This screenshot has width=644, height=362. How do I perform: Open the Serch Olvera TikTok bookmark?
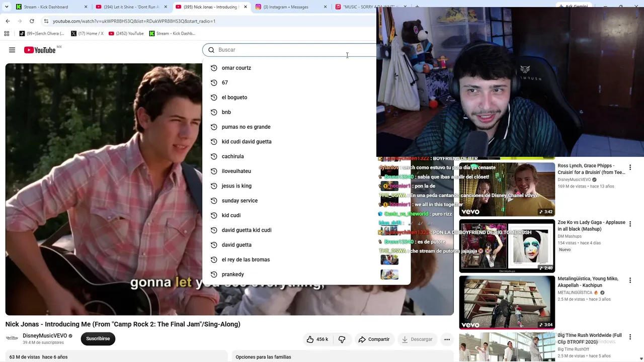tap(42, 34)
